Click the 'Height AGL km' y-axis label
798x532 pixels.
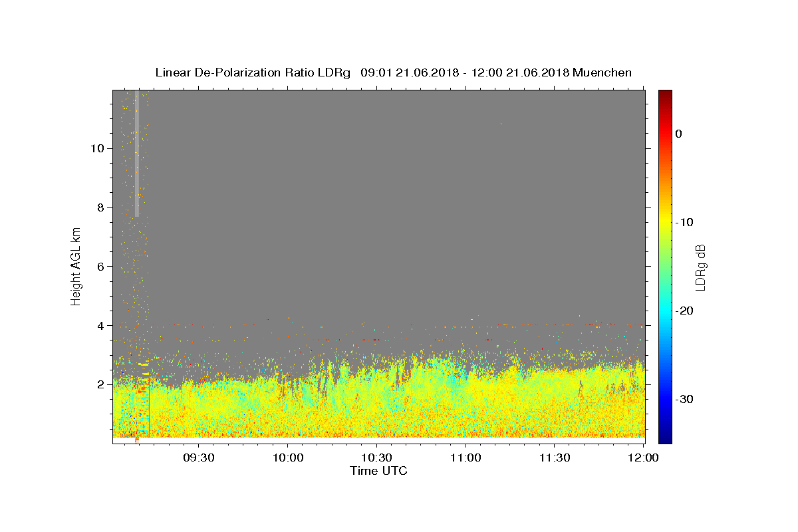tap(76, 266)
